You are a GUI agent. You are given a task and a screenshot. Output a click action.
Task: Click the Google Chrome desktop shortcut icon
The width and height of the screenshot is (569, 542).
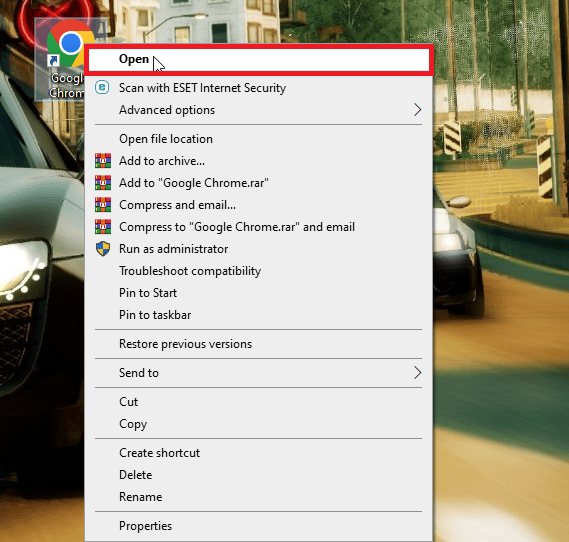[x=65, y=44]
